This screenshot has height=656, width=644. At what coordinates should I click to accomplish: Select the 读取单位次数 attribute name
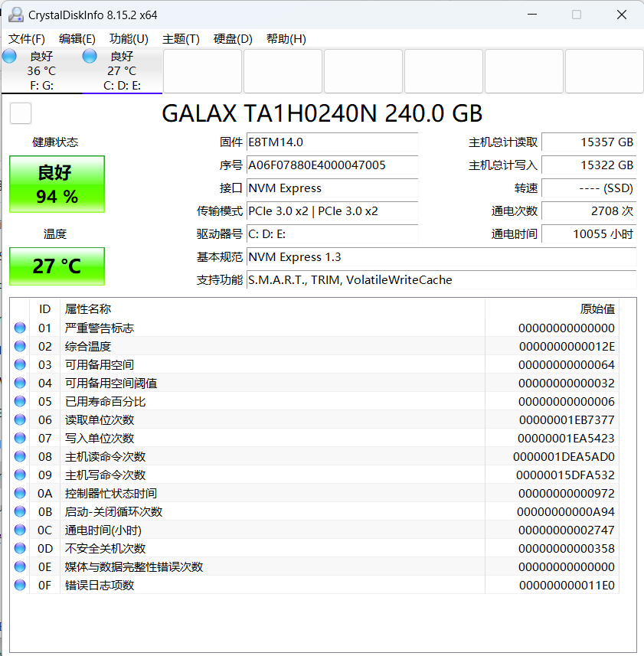[x=100, y=420]
